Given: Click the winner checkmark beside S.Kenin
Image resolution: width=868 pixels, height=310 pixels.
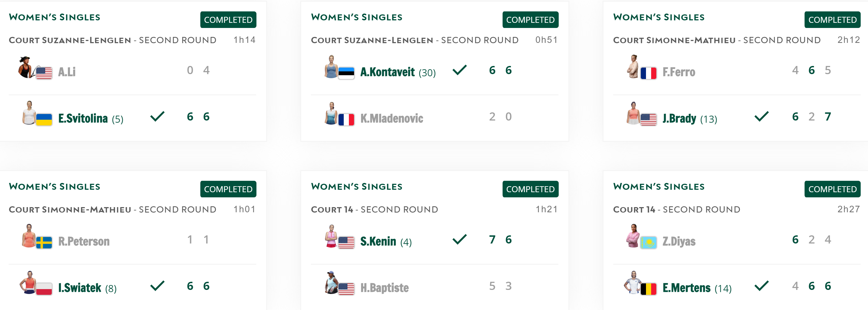Looking at the screenshot, I should pyautogui.click(x=459, y=239).
